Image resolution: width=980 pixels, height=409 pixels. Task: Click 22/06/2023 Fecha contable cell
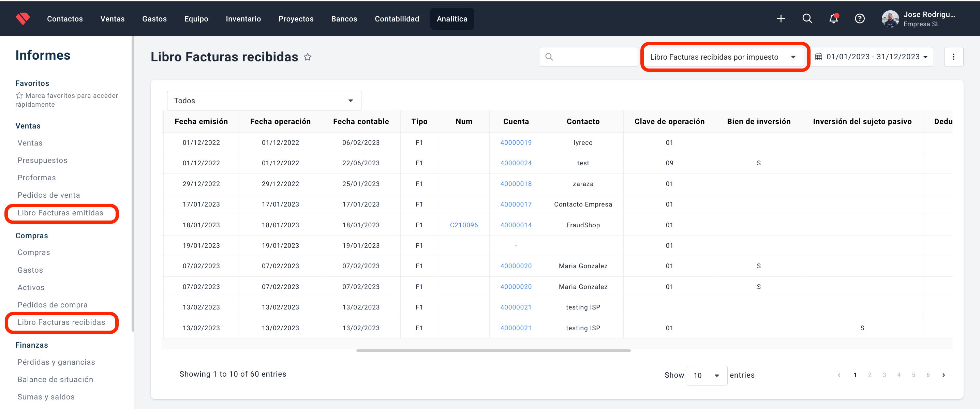tap(361, 163)
